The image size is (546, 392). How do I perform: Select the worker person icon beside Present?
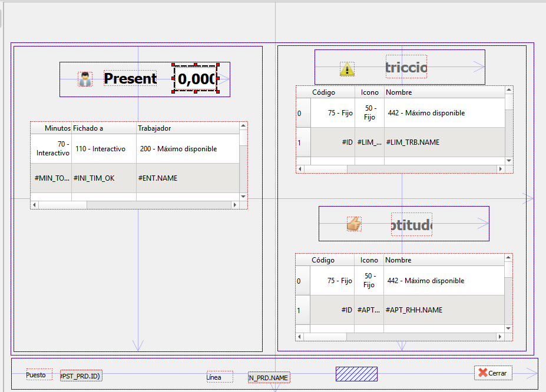pos(85,79)
